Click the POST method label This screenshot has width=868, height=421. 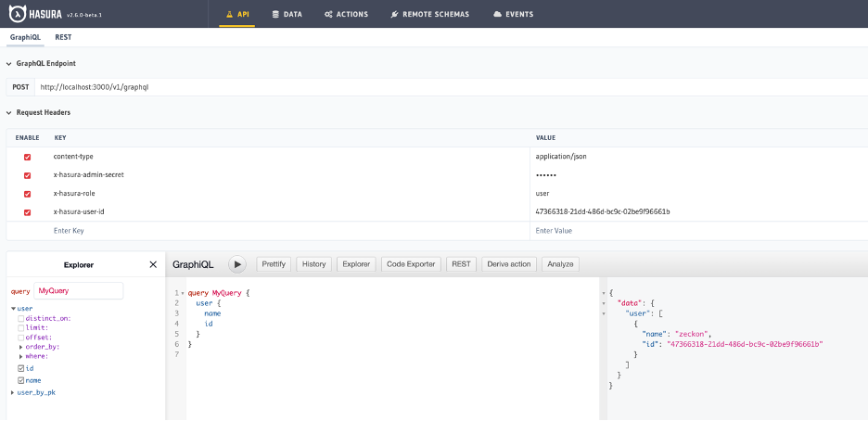pyautogui.click(x=20, y=87)
